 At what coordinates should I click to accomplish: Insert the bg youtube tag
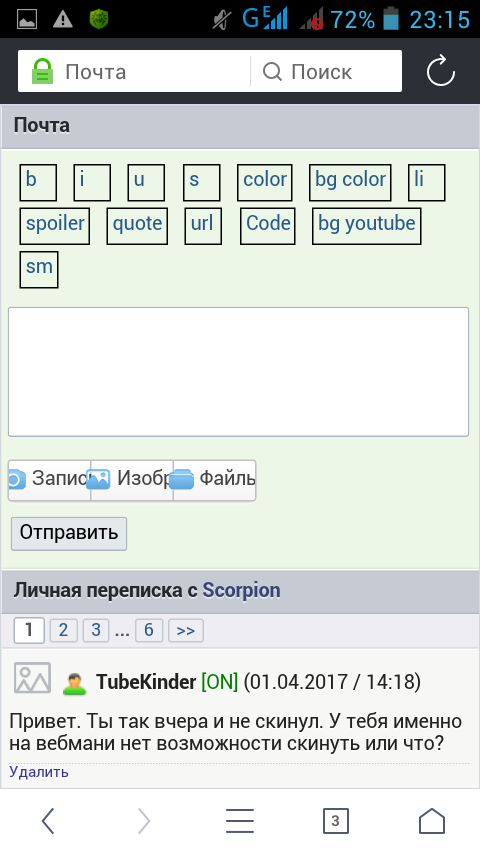pos(367,226)
